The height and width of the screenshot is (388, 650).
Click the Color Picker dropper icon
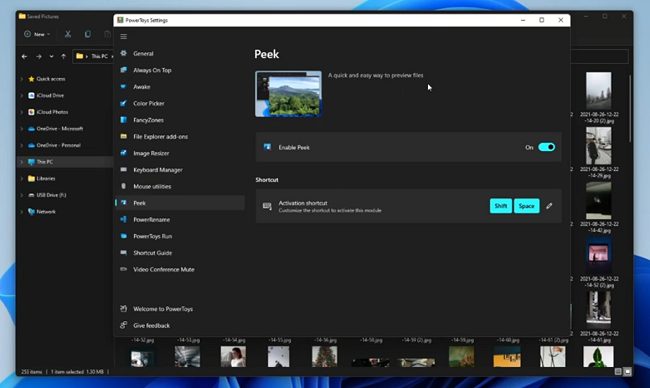[124, 103]
